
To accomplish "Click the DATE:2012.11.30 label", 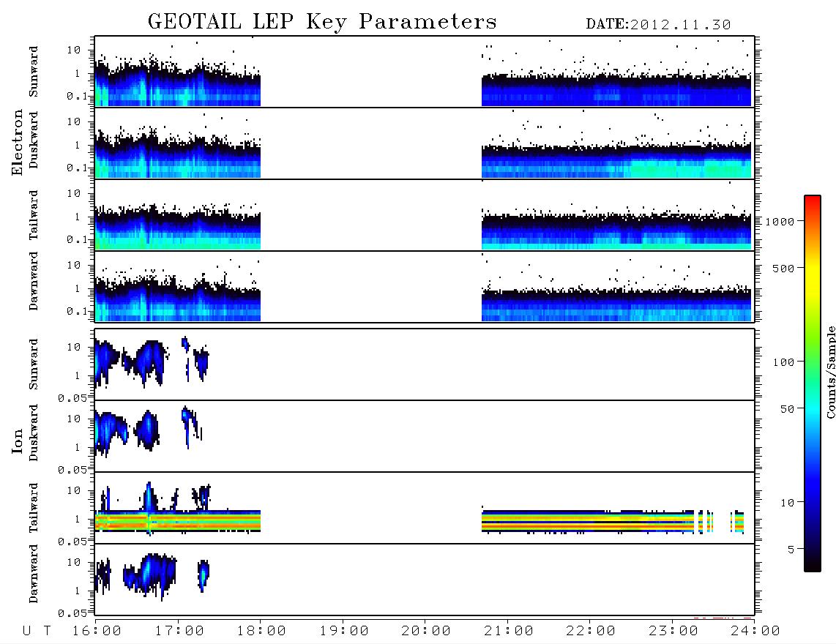I will (x=658, y=25).
